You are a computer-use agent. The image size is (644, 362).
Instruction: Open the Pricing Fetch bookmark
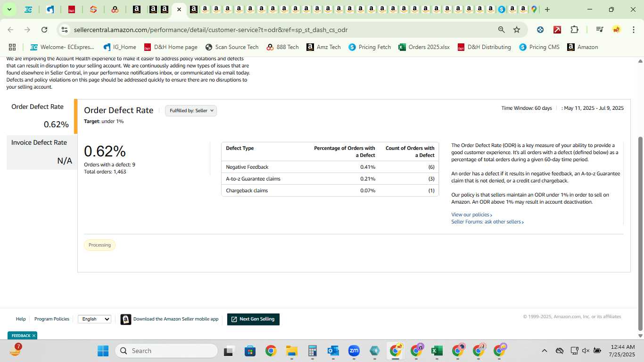[x=370, y=47]
